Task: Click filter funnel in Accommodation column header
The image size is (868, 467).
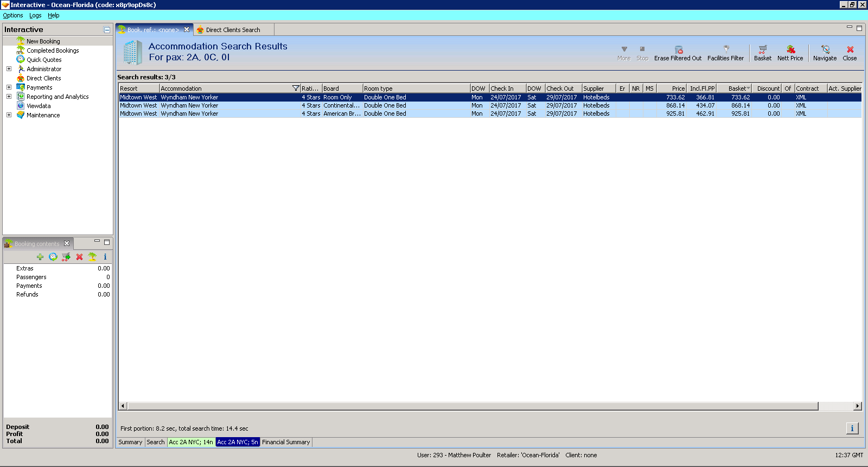Action: 296,89
